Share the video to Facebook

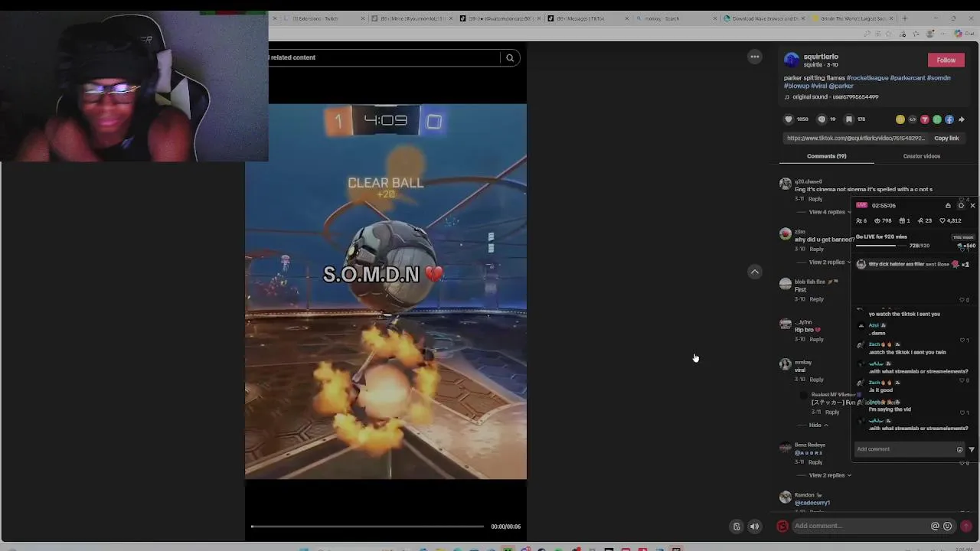click(949, 119)
